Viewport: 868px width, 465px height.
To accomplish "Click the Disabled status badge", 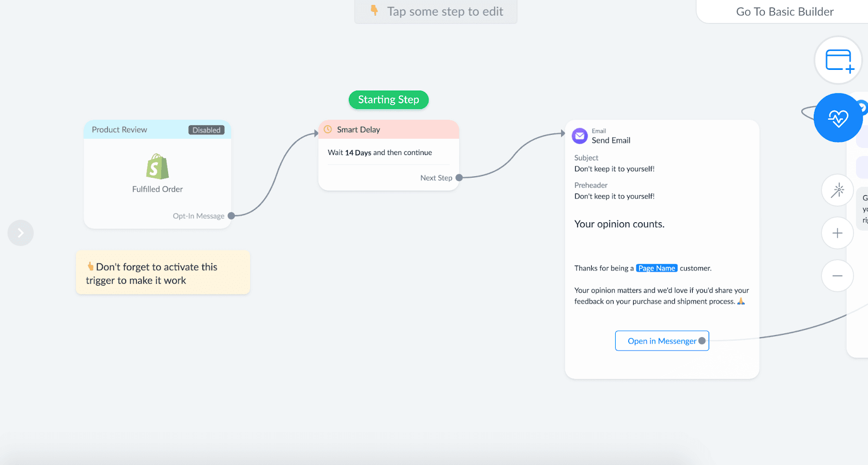I will point(206,130).
